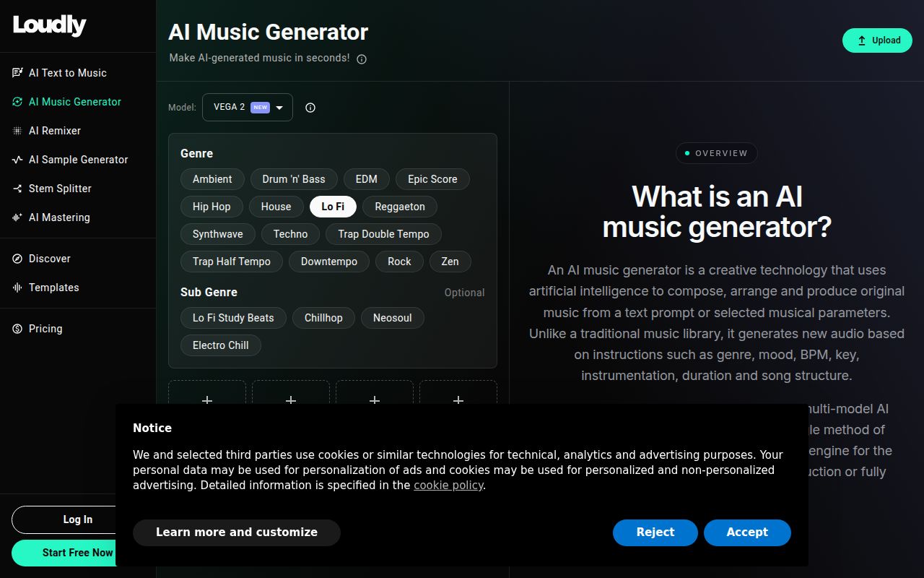This screenshot has width=924, height=578.
Task: Select the Hip Hop genre
Action: (x=212, y=207)
